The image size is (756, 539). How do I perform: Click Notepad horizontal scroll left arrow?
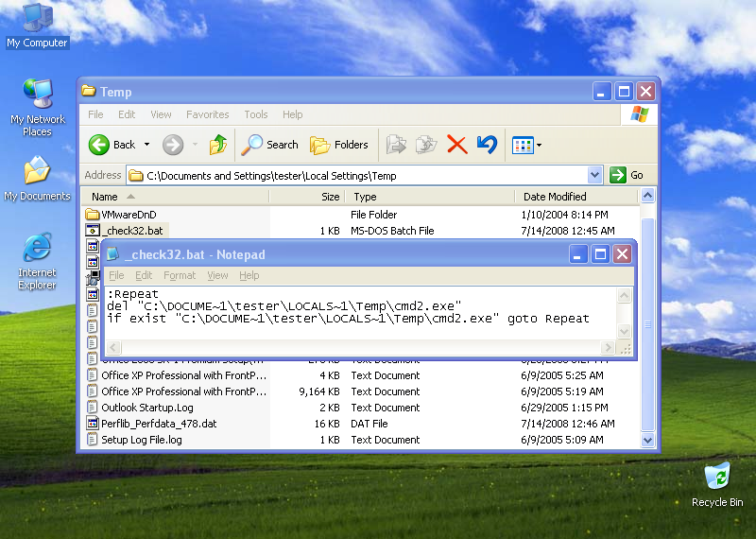point(113,347)
